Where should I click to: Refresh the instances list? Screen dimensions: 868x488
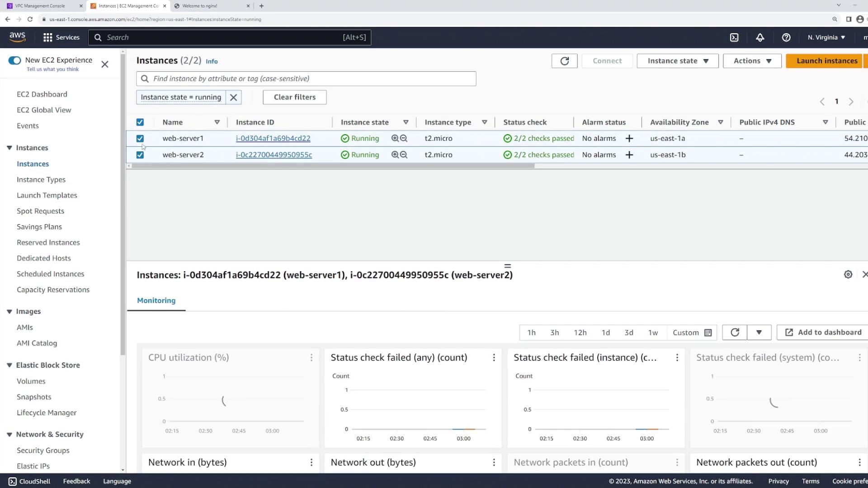564,61
